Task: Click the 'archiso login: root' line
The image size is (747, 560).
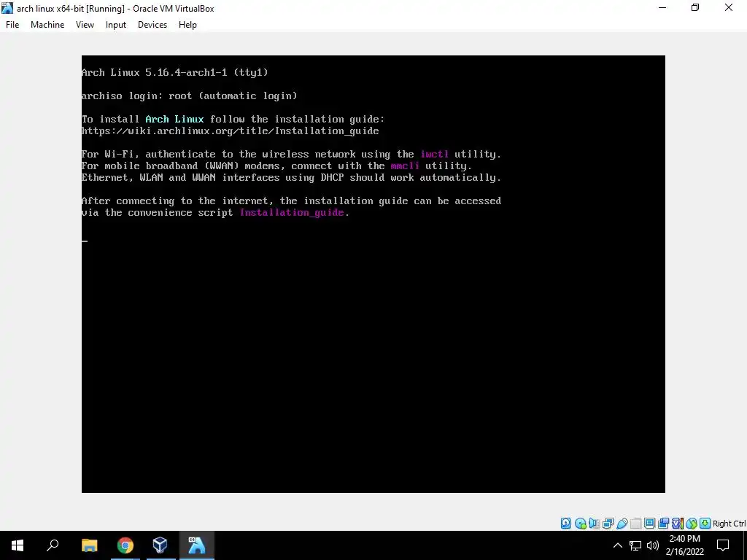Action: click(x=189, y=96)
